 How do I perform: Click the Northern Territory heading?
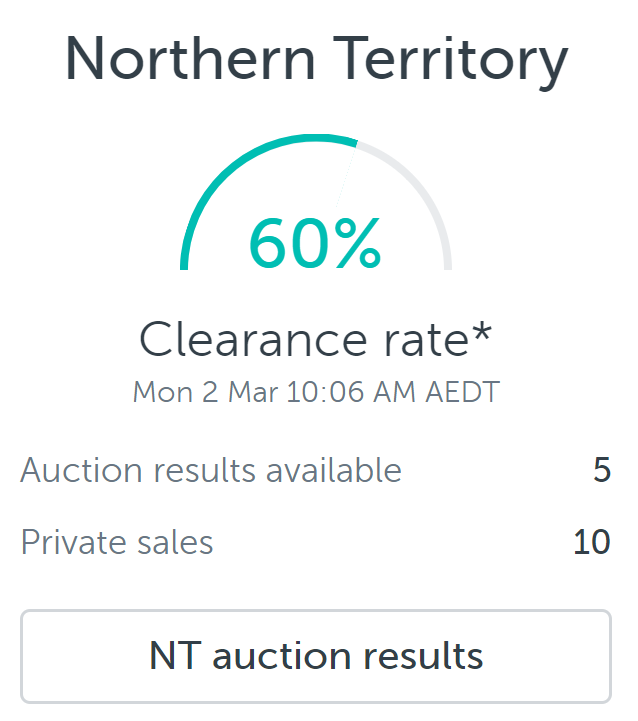(x=316, y=62)
